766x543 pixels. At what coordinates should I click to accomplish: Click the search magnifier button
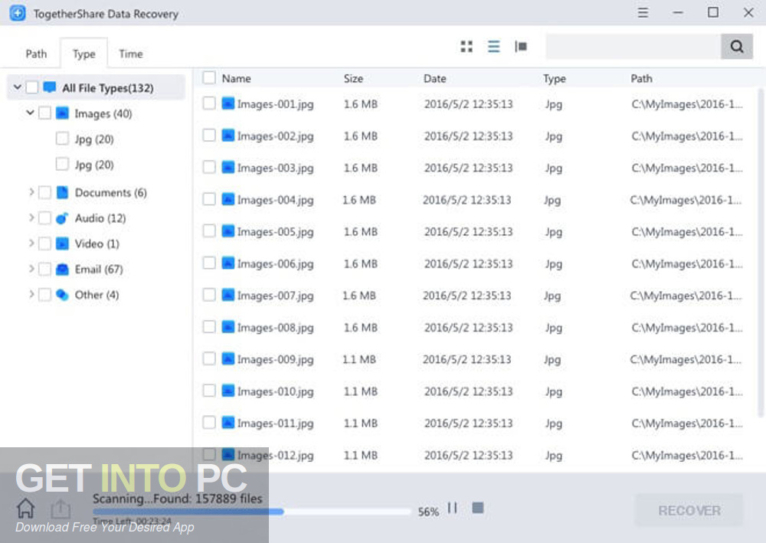(737, 46)
